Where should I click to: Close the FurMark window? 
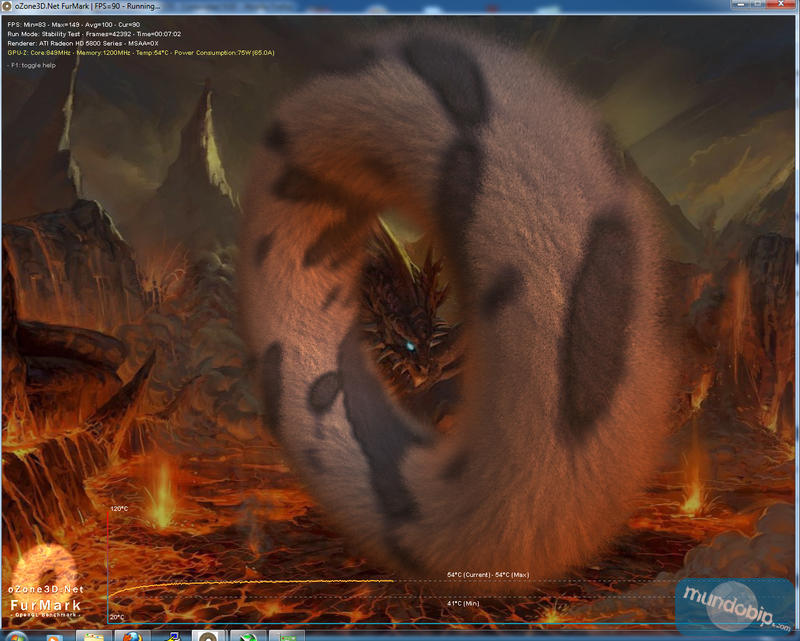(x=781, y=4)
